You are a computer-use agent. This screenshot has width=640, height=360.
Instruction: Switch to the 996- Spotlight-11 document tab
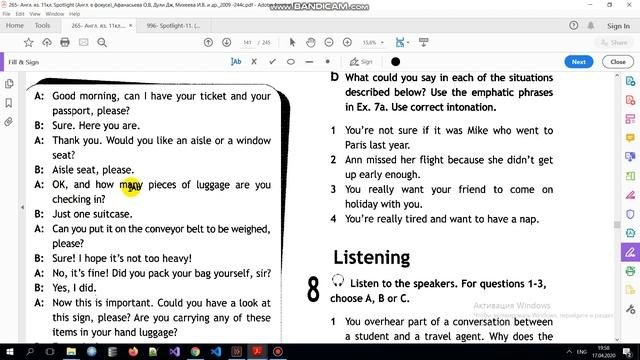tap(173, 25)
